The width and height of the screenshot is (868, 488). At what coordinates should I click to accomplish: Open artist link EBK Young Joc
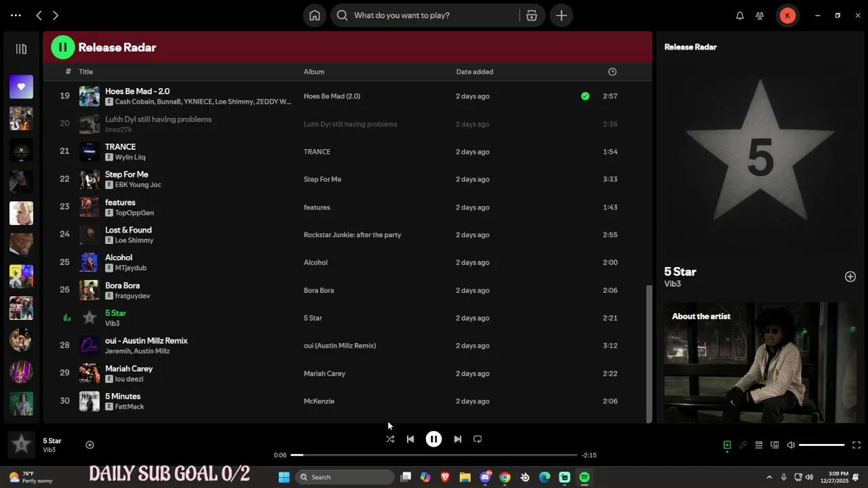[138, 185]
